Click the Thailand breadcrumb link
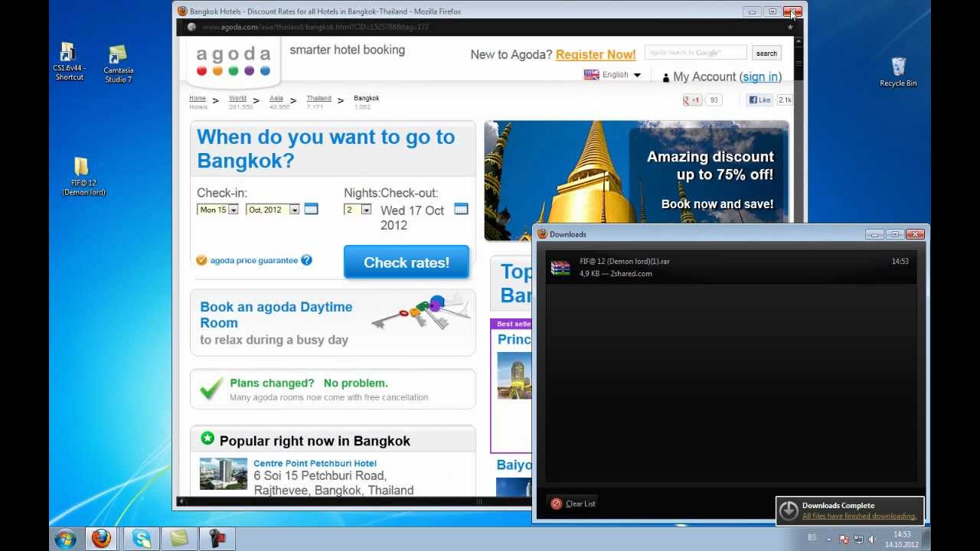Viewport: 980px width, 551px height. (319, 98)
